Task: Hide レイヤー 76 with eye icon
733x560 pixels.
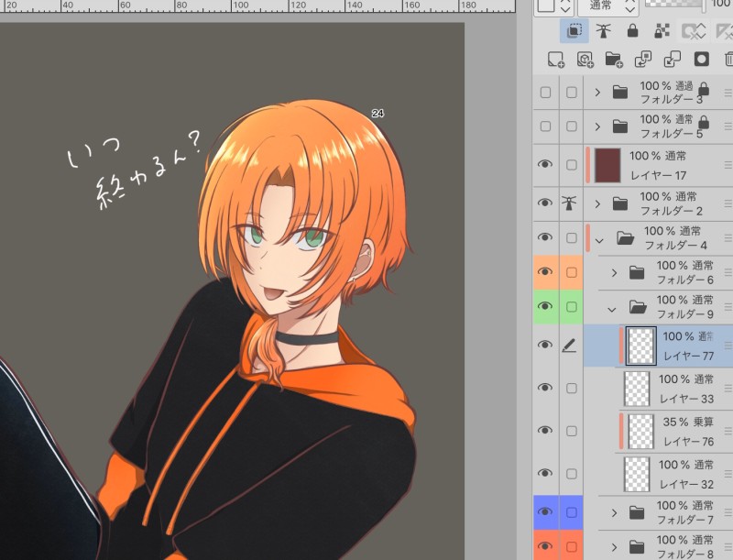Action: 545,431
